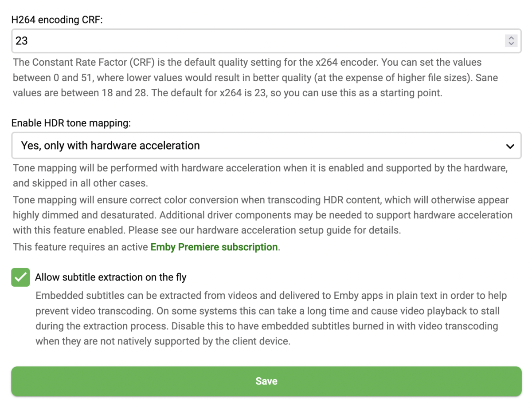
Task: Click the H264 encoding CRF input field
Action: click(x=257, y=41)
